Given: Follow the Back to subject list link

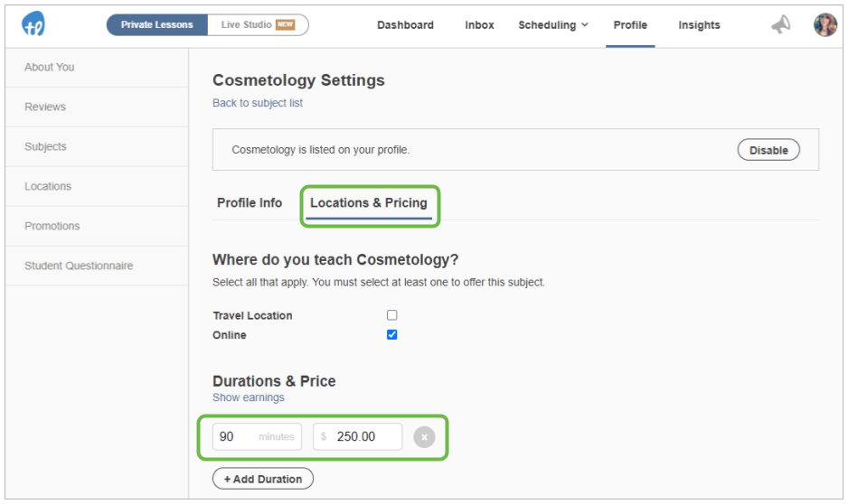Looking at the screenshot, I should pos(258,103).
